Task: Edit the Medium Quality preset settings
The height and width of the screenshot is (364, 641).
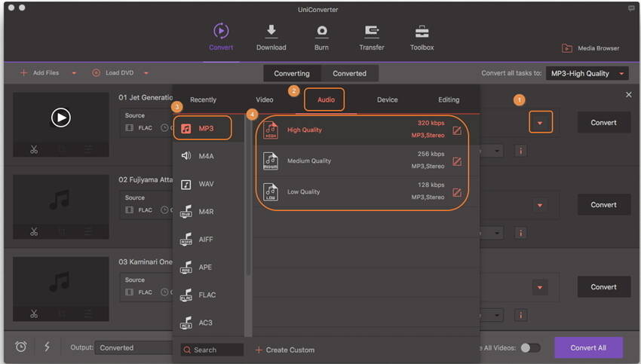Action: [x=457, y=161]
